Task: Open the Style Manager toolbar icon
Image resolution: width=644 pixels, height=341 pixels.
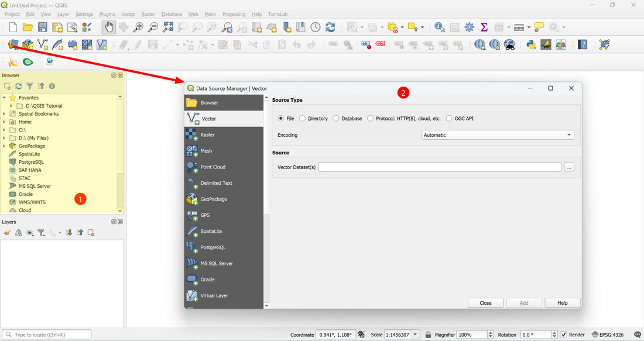Action: 87,27
